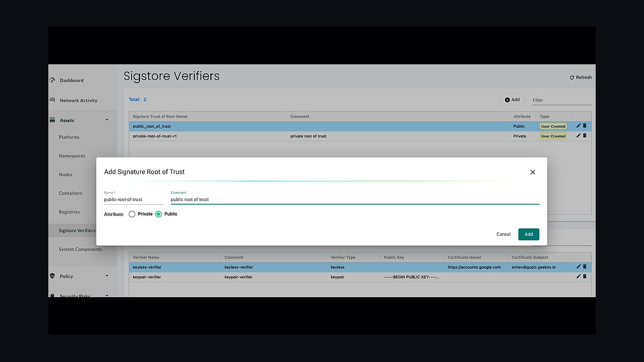644x362 pixels.
Task: Click the Policy shield icon
Action: pyautogui.click(x=52, y=276)
